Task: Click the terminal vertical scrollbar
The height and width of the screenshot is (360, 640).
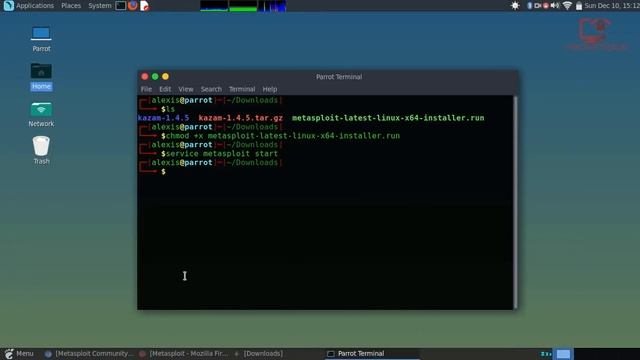Action: 516,202
